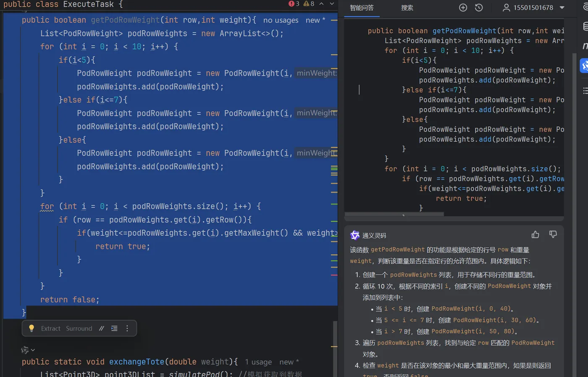Jump to previous highlighted problem arrow
This screenshot has width=588, height=377.
point(321,4)
